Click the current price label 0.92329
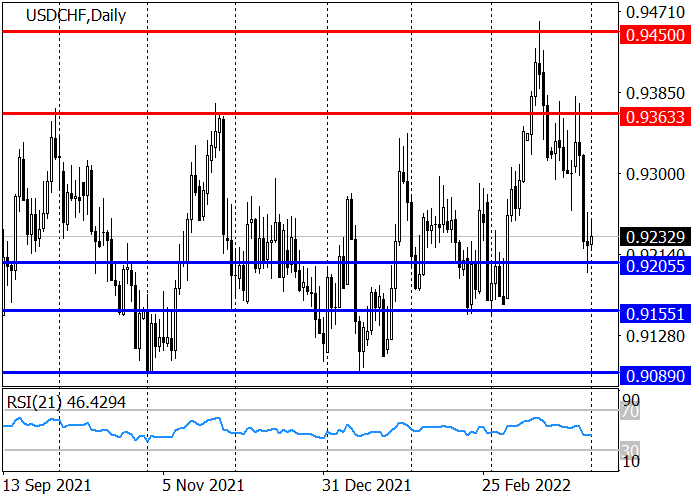The width and height of the screenshot is (700, 500). [655, 237]
